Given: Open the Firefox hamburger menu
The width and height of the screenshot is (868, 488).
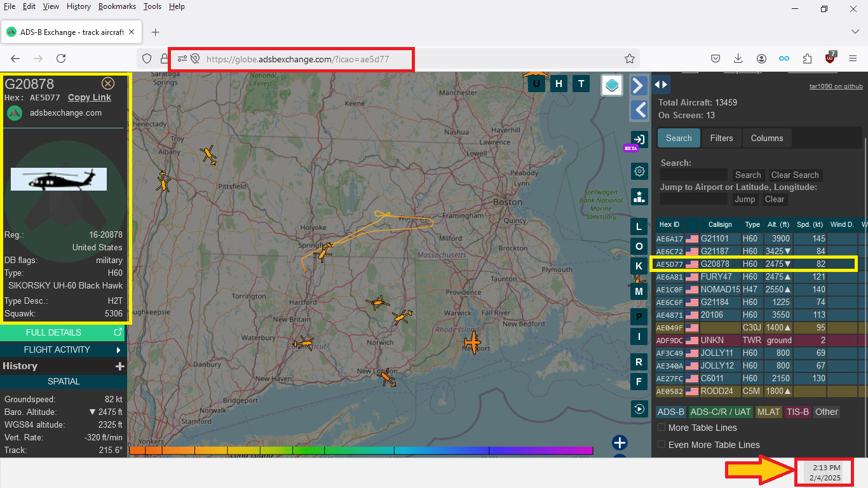Looking at the screenshot, I should pyautogui.click(x=853, y=58).
